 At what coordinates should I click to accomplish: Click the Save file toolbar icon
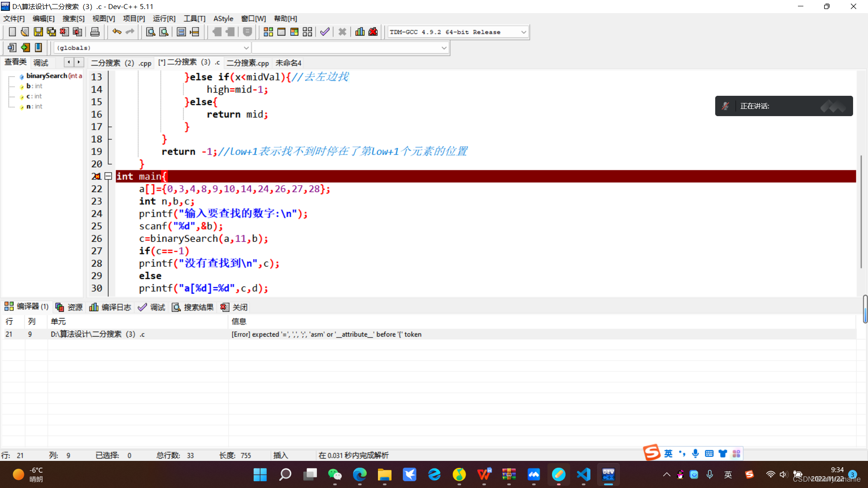point(38,32)
